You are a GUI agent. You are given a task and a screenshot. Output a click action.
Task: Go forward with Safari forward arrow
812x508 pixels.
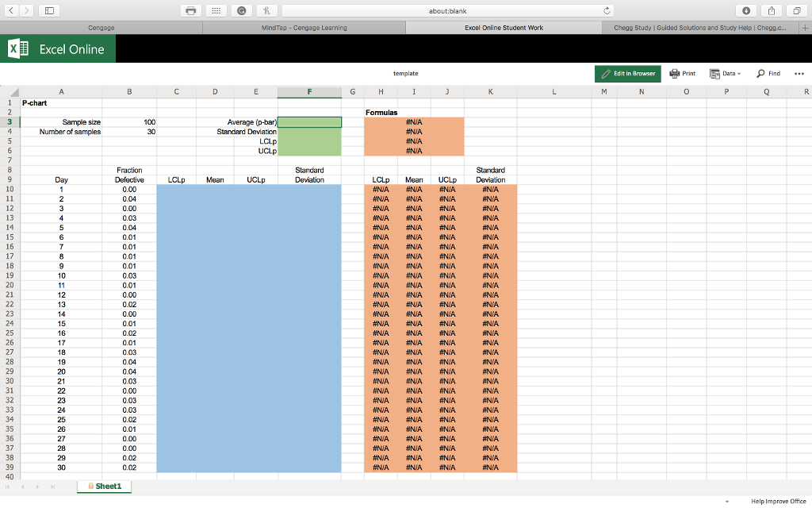(x=26, y=10)
